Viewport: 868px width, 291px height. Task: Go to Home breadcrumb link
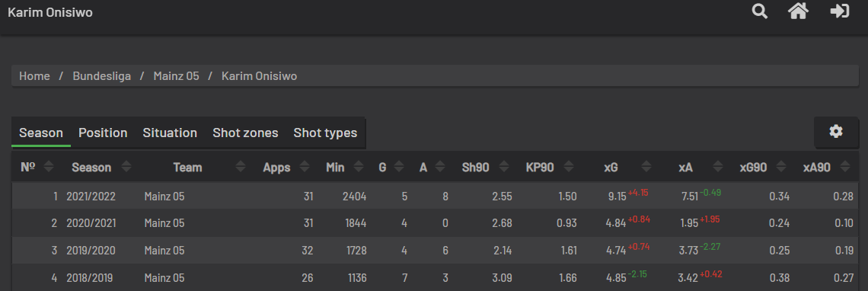(x=34, y=76)
